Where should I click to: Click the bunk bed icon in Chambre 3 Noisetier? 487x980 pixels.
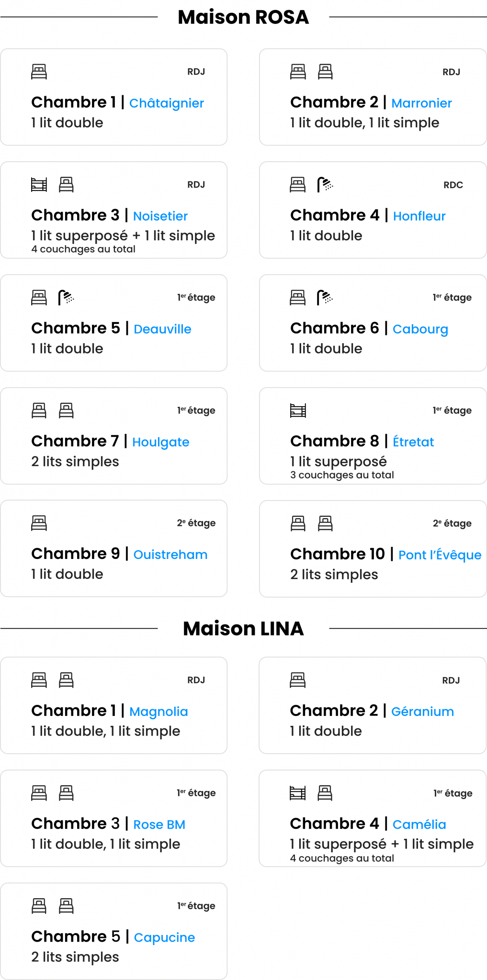point(39,185)
